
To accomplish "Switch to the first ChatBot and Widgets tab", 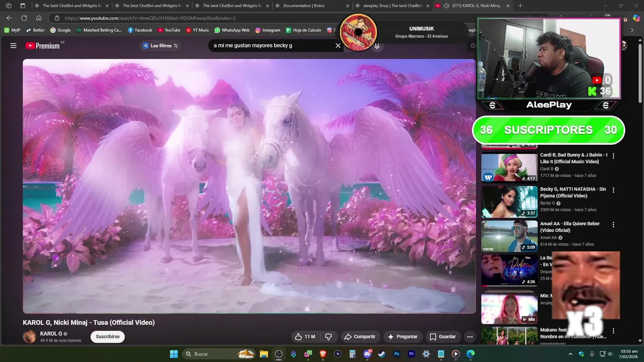I will tap(71, 6).
